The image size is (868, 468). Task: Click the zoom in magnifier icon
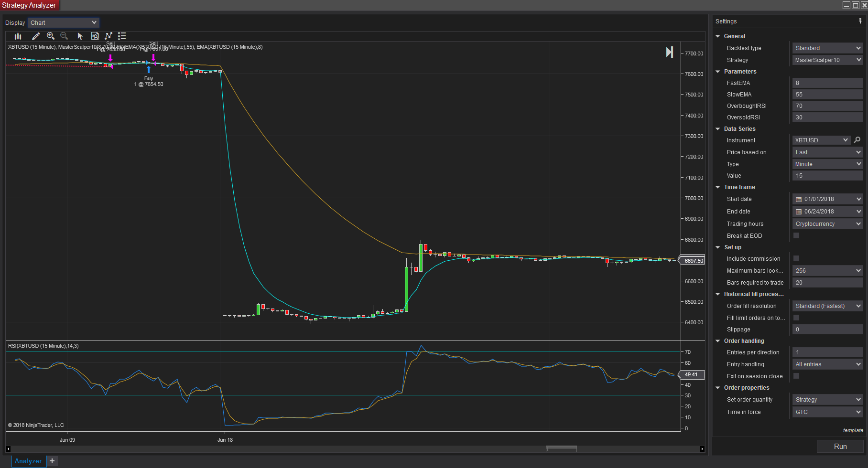point(51,36)
